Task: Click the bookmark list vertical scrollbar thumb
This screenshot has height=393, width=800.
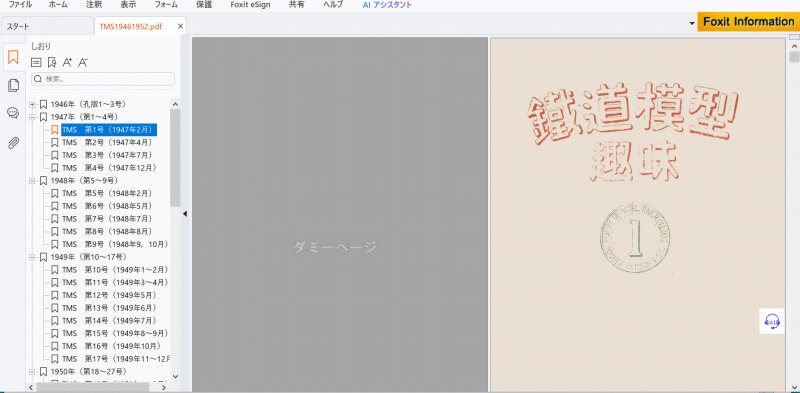Action: tap(176, 158)
